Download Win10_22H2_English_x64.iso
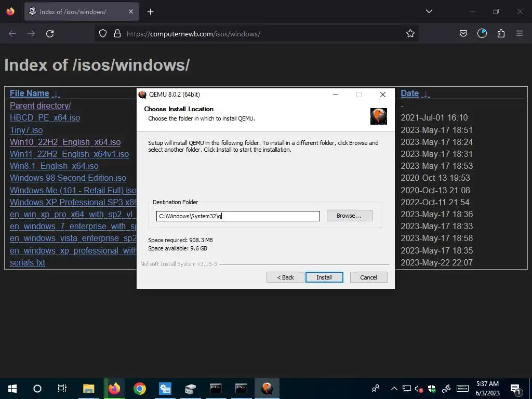This screenshot has height=399, width=532. click(x=65, y=142)
